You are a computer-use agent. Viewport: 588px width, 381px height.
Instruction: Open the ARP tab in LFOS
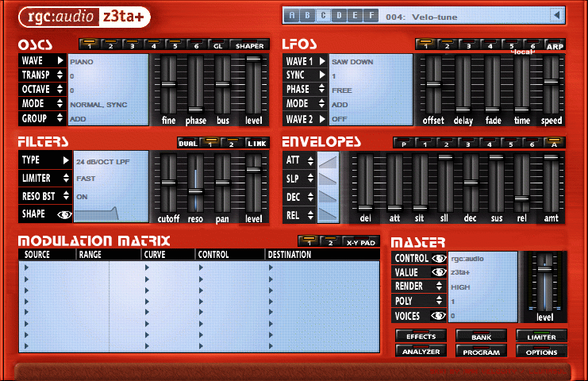click(555, 44)
